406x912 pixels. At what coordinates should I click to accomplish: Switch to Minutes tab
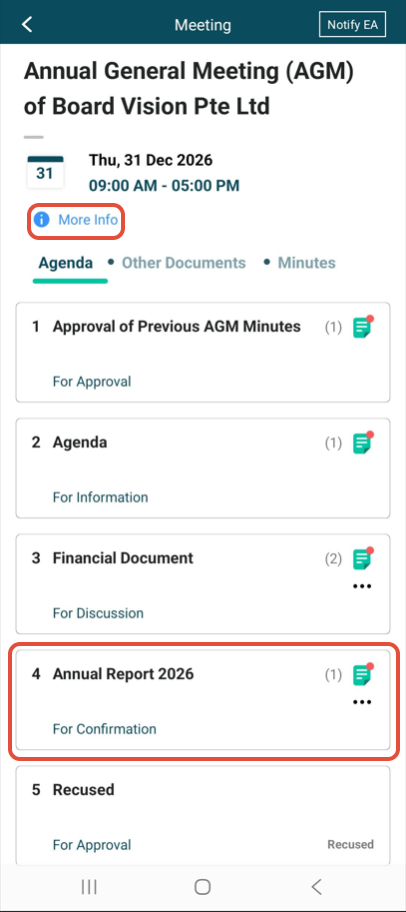coord(307,263)
